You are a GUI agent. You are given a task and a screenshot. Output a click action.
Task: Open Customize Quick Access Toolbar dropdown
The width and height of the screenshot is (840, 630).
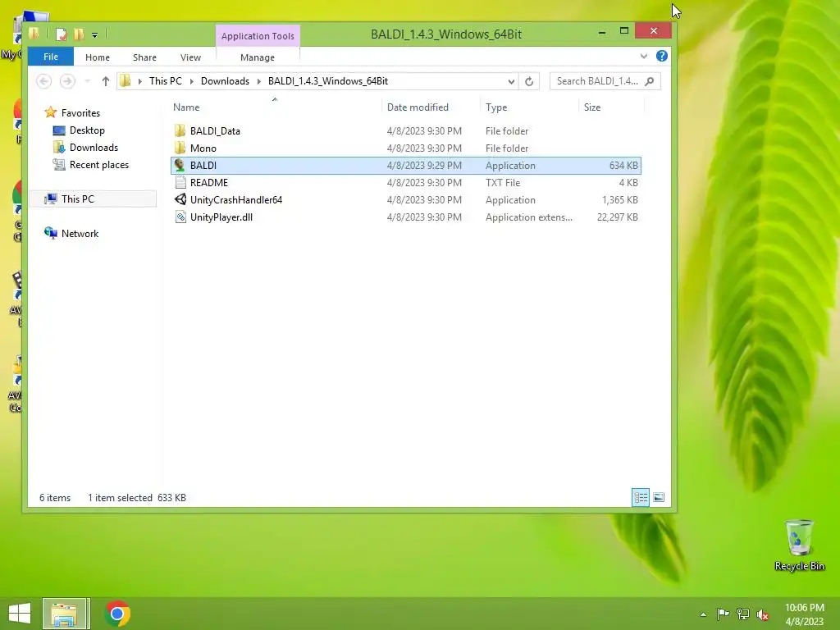coord(95,35)
